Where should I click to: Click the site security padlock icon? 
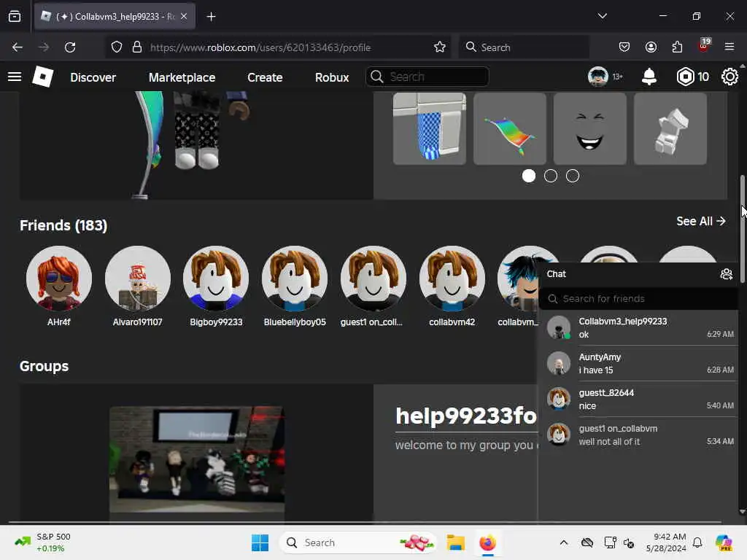[x=137, y=47]
